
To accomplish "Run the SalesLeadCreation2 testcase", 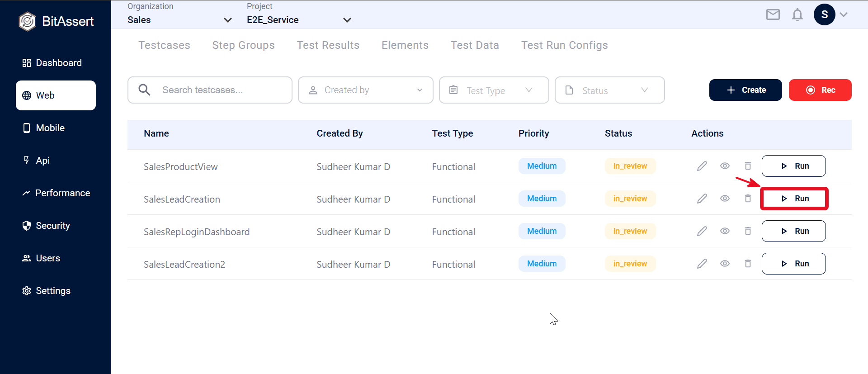I will 794,264.
